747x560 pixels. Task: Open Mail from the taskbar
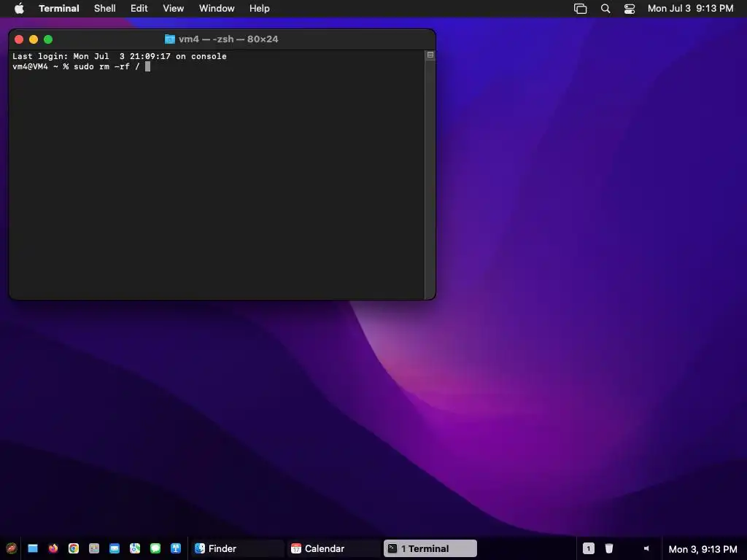tap(115, 548)
